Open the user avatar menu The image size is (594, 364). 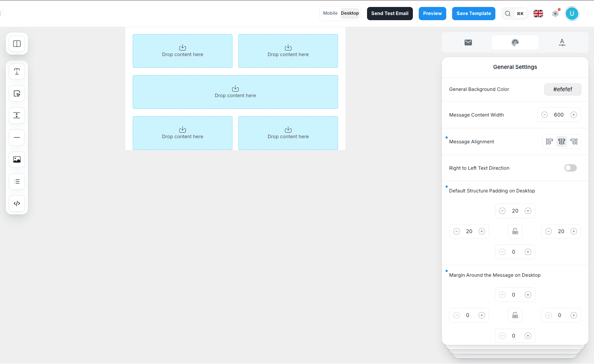click(572, 14)
